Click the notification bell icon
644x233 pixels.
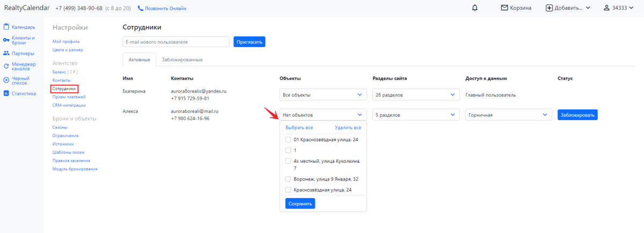474,8
